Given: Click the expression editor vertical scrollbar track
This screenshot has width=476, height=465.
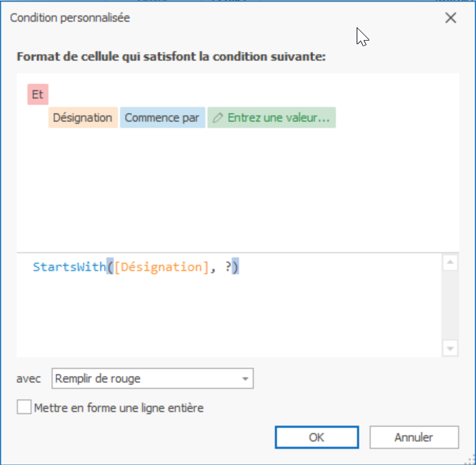Looking at the screenshot, I should click(450, 305).
